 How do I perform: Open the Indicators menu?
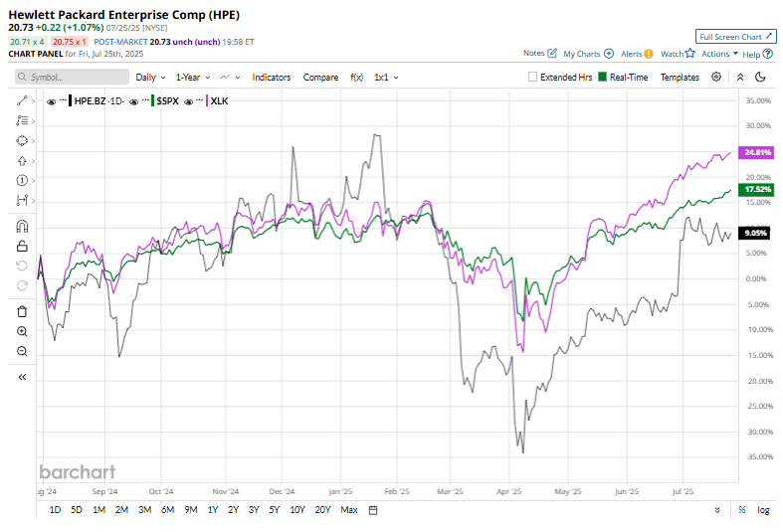pos(272,78)
